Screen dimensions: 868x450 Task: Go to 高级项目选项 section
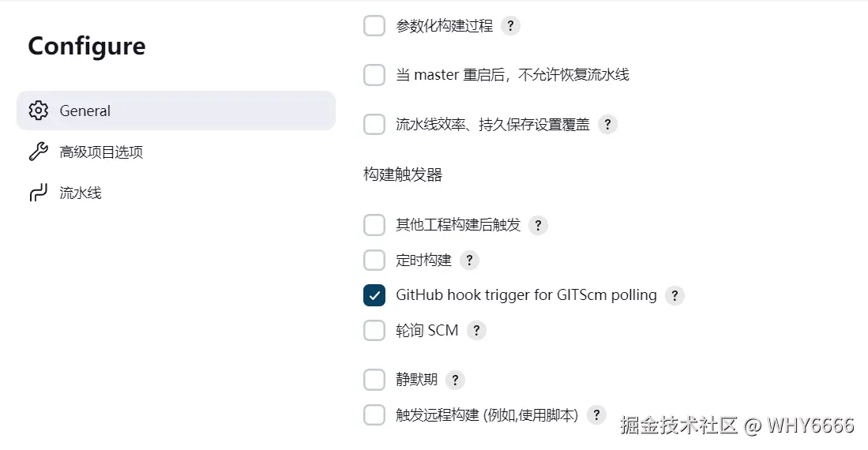coord(101,152)
